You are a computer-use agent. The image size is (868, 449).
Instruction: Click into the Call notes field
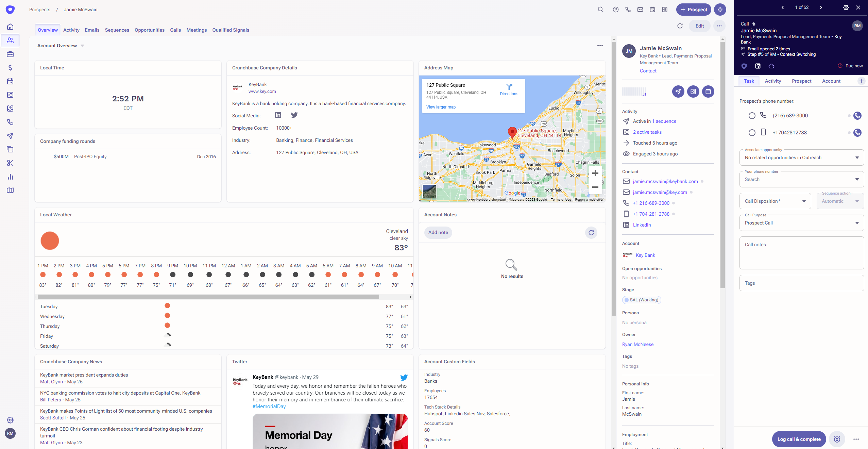click(x=802, y=253)
